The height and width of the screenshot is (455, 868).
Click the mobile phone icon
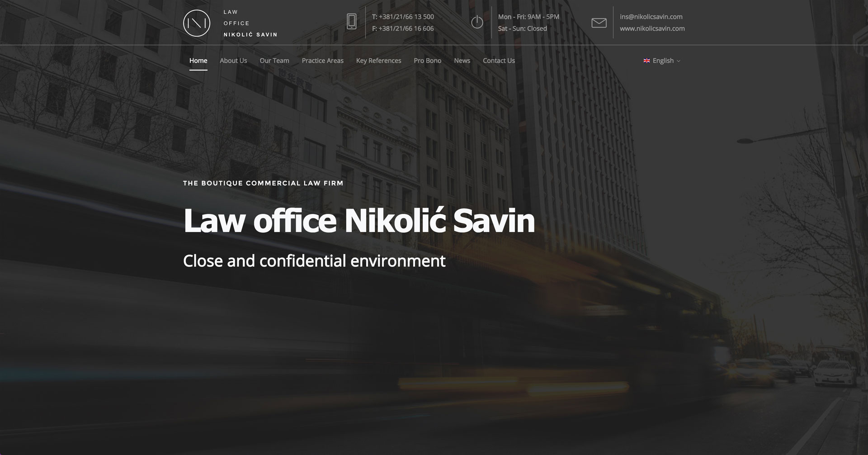[352, 22]
